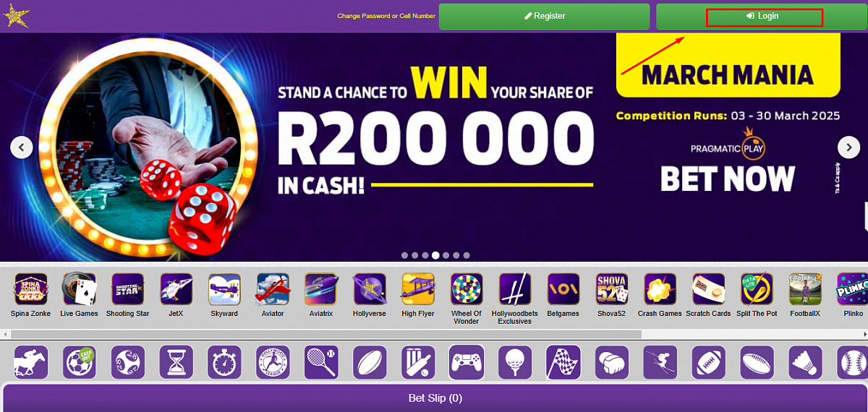Select the horse racing sport icon

[x=30, y=362]
